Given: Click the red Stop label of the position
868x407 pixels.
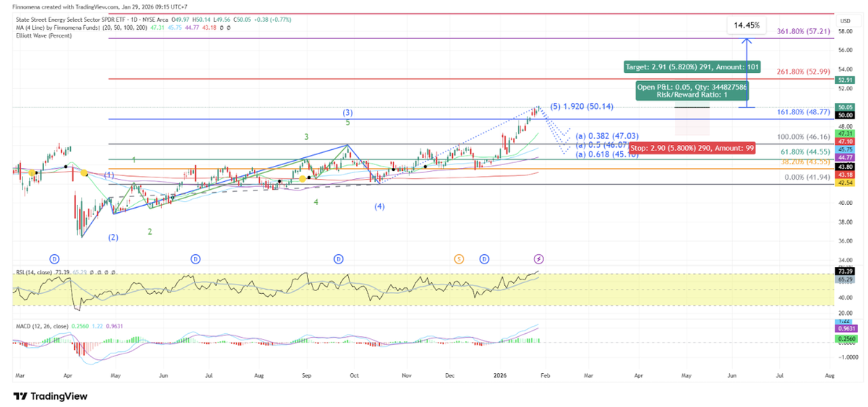Looking at the screenshot, I should pos(690,147).
